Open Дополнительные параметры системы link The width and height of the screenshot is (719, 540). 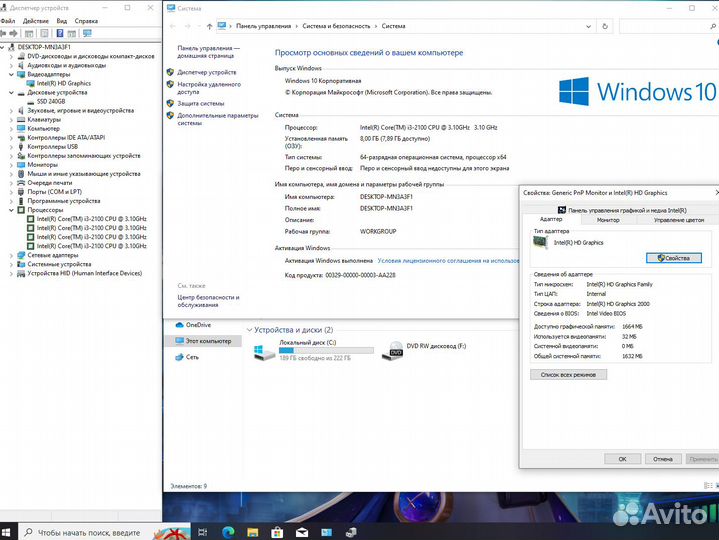point(218,119)
